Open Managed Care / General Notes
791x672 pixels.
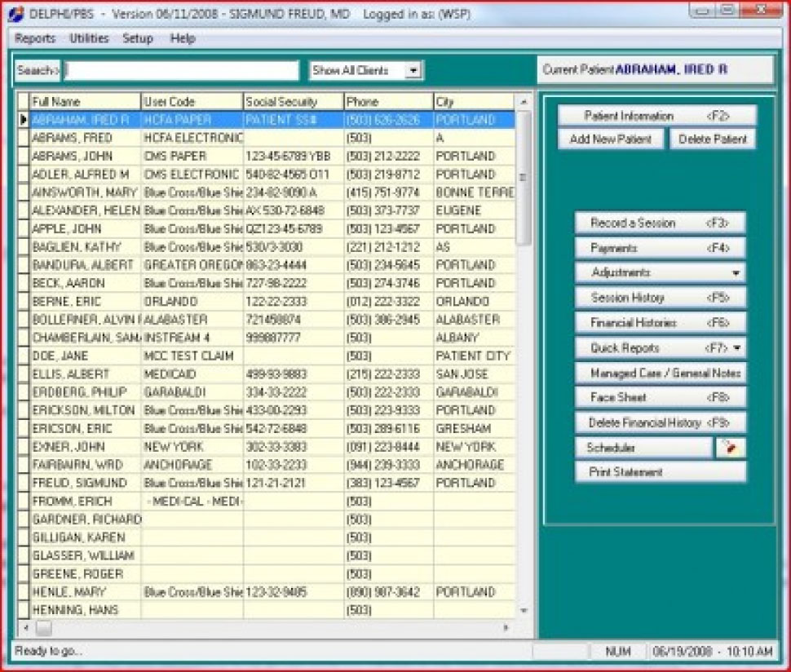click(x=660, y=373)
